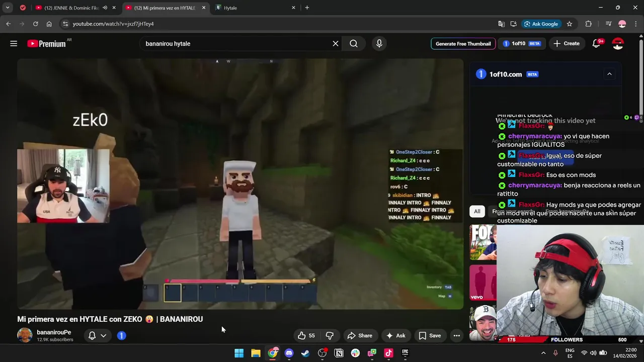Open Notion from taskbar

(x=339, y=353)
